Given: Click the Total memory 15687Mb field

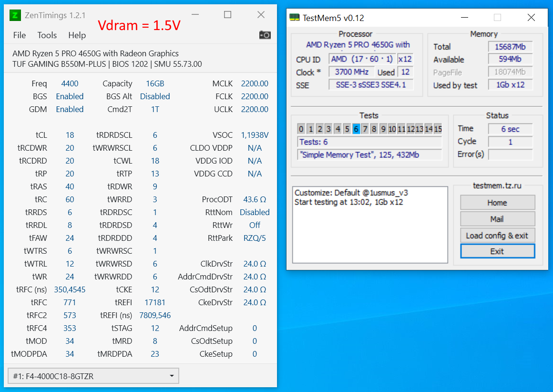Looking at the screenshot, I should pos(510,47).
